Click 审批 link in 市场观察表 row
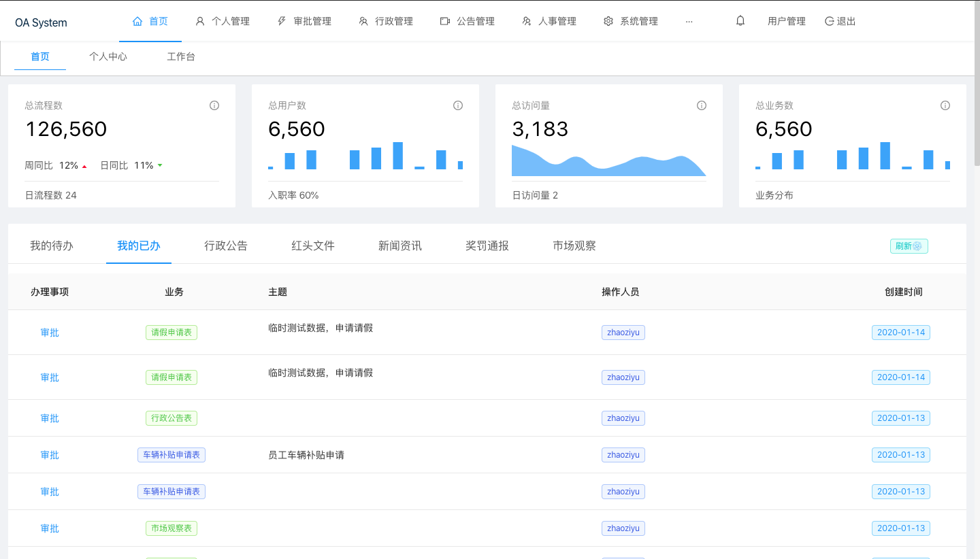This screenshot has height=559, width=980. point(50,528)
